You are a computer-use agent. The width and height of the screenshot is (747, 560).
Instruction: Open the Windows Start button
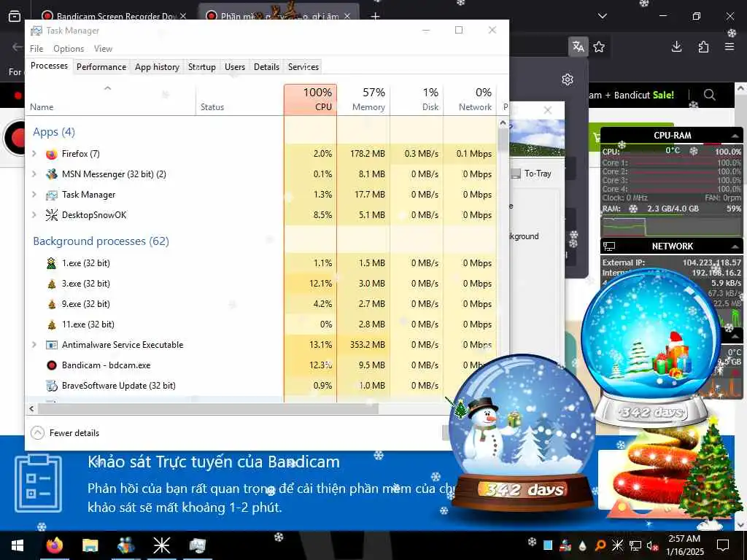[18, 545]
